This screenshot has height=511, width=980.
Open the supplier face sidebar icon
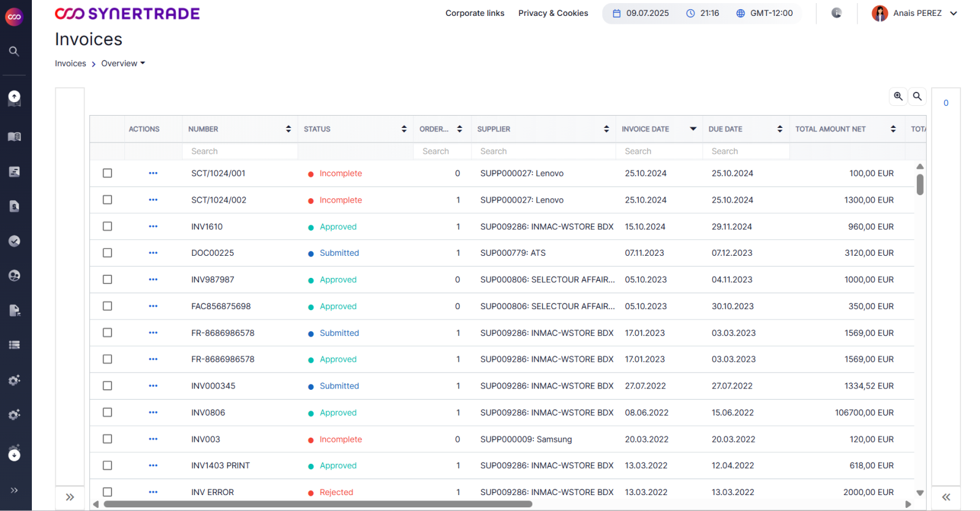click(x=14, y=275)
